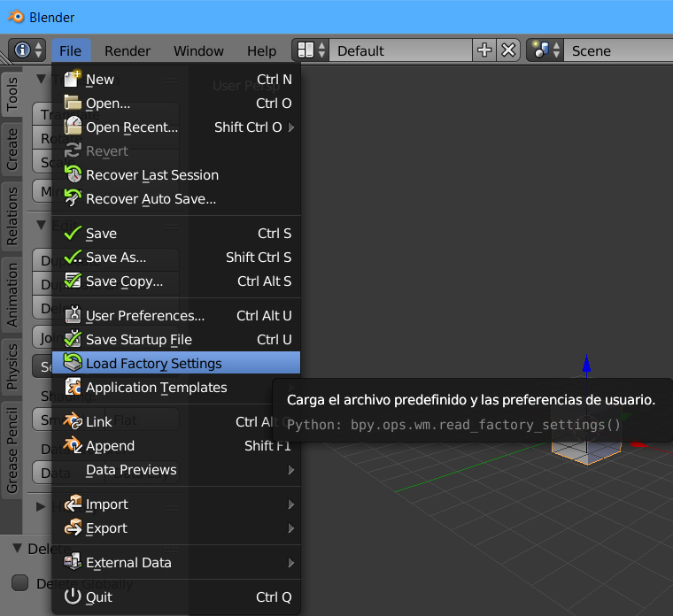
Task: Open the Window menu
Action: [198, 51]
